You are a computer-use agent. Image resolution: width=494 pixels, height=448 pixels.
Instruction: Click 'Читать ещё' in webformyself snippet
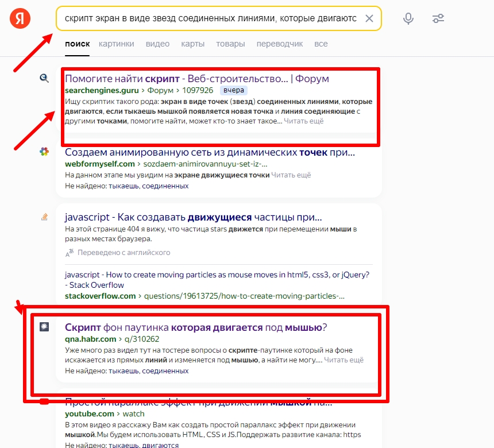(291, 175)
